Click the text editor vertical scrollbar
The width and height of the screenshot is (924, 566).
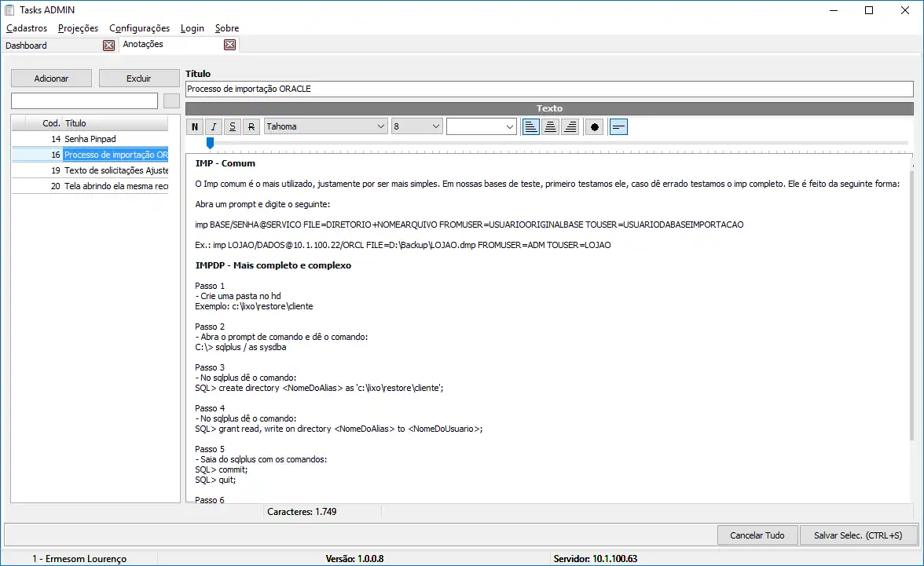(x=912, y=306)
